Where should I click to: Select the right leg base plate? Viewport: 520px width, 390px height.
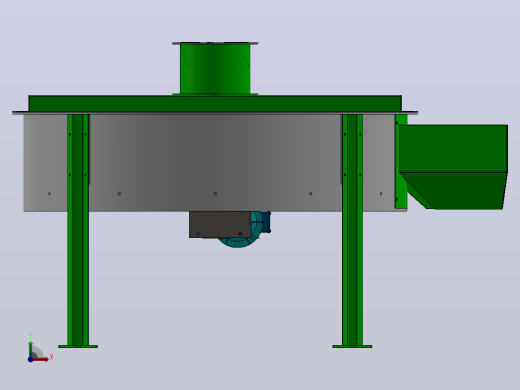tap(352, 347)
